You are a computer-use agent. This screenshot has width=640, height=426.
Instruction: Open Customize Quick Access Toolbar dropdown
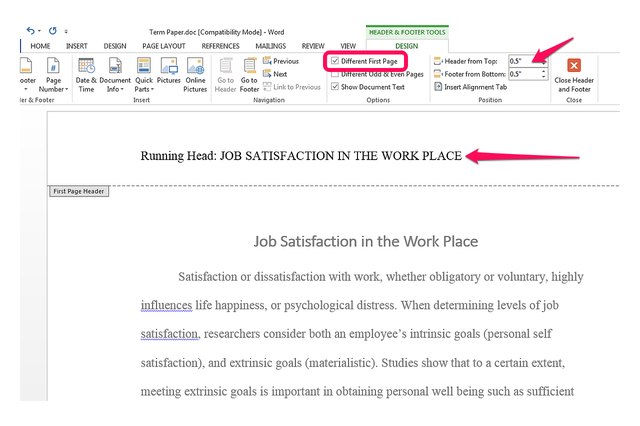pos(66,31)
